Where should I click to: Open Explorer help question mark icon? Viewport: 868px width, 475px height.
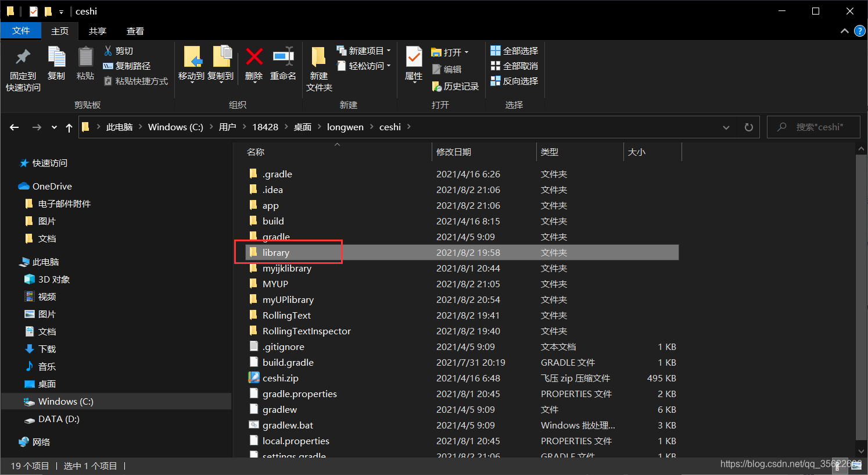coord(860,31)
